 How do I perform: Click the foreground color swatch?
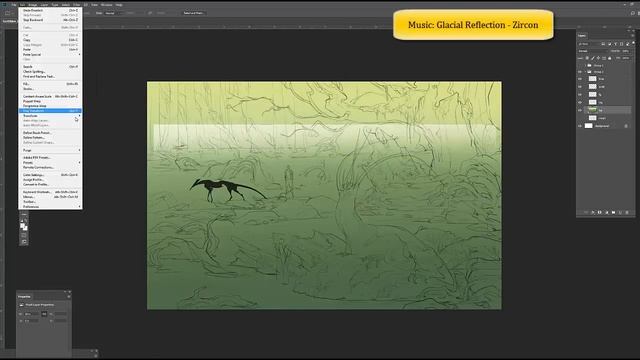tap(22, 225)
